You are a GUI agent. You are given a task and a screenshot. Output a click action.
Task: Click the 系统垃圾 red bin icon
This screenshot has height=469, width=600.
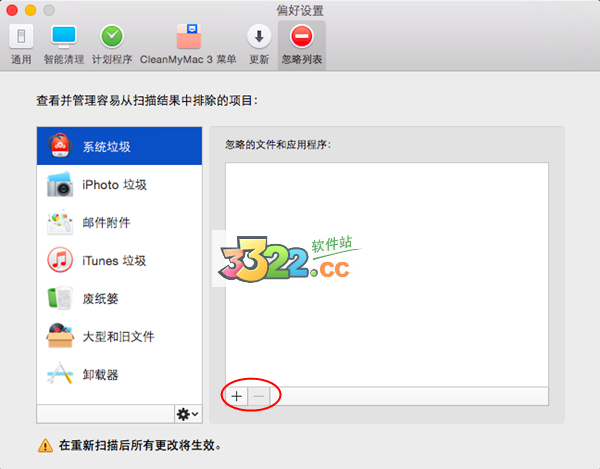[60, 145]
